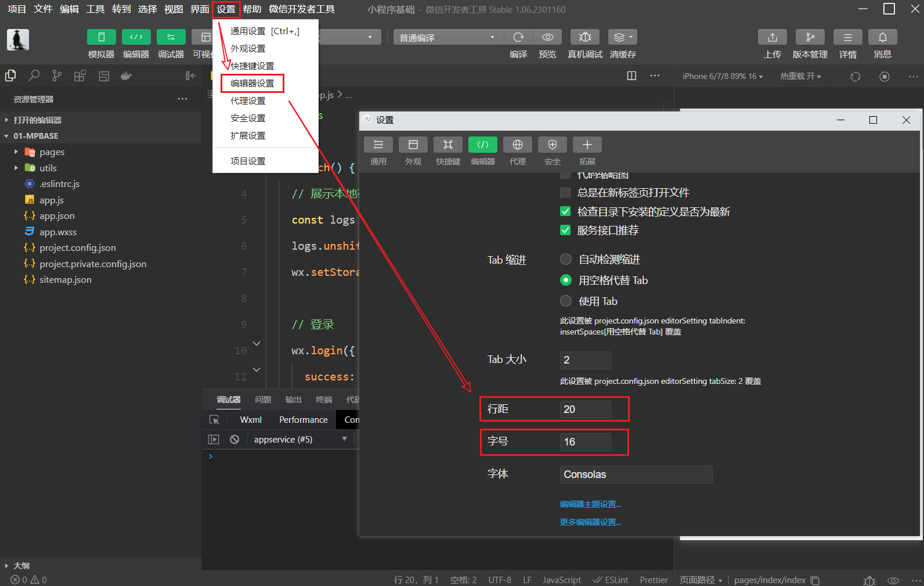The image size is (924, 586).
Task: Uncheck the service API recommendation (服务接口推荐) checkbox
Action: point(565,231)
